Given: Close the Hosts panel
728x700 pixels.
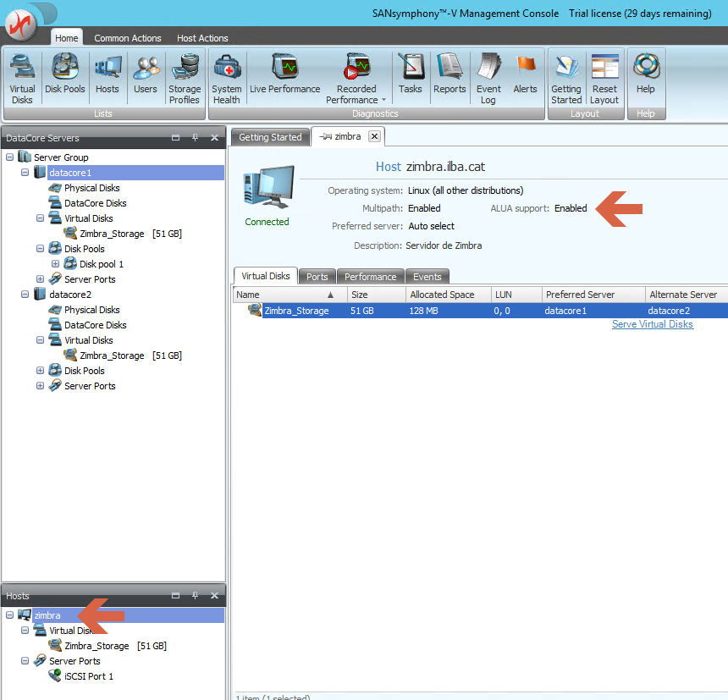Looking at the screenshot, I should point(214,596).
